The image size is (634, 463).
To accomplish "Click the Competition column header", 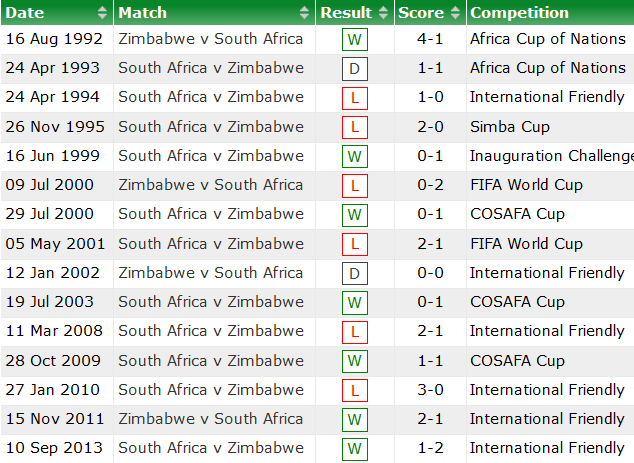I will click(x=519, y=13).
